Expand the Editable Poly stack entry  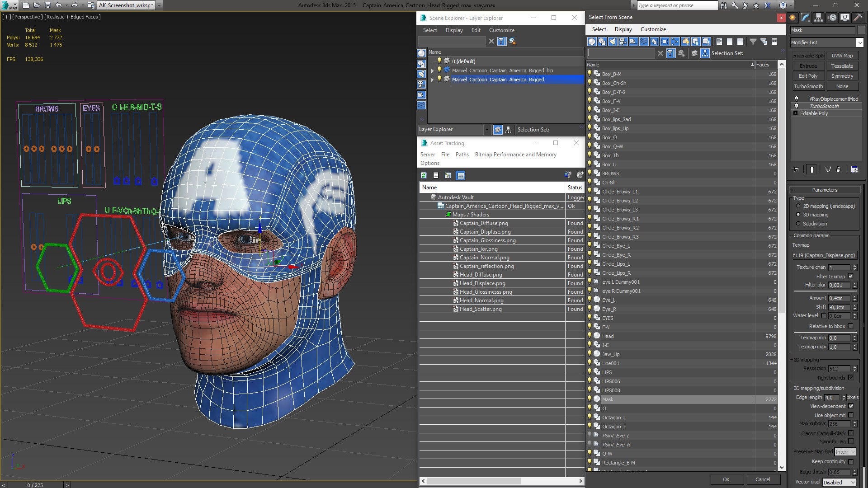click(x=795, y=113)
